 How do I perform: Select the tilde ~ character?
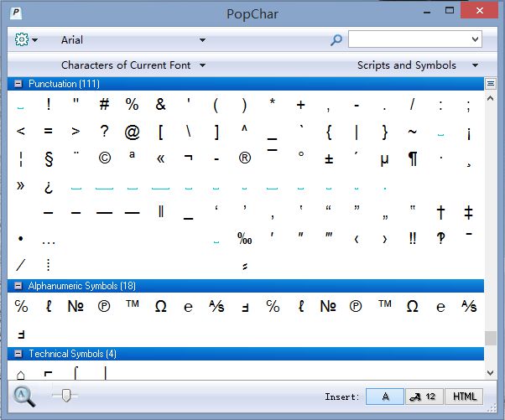412,132
